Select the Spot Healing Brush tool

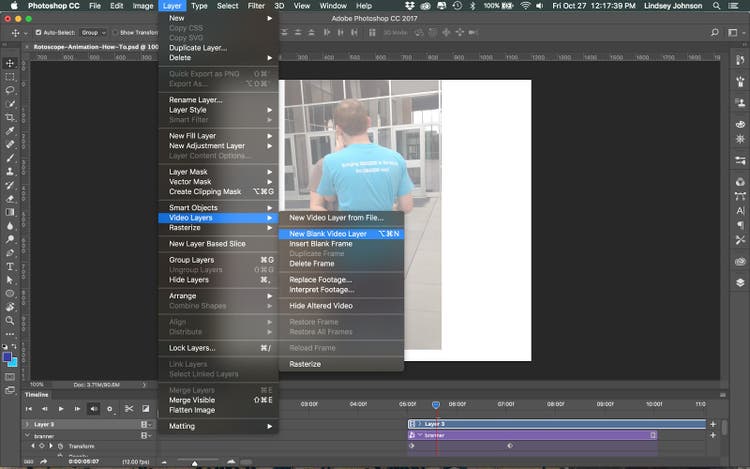tap(10, 144)
